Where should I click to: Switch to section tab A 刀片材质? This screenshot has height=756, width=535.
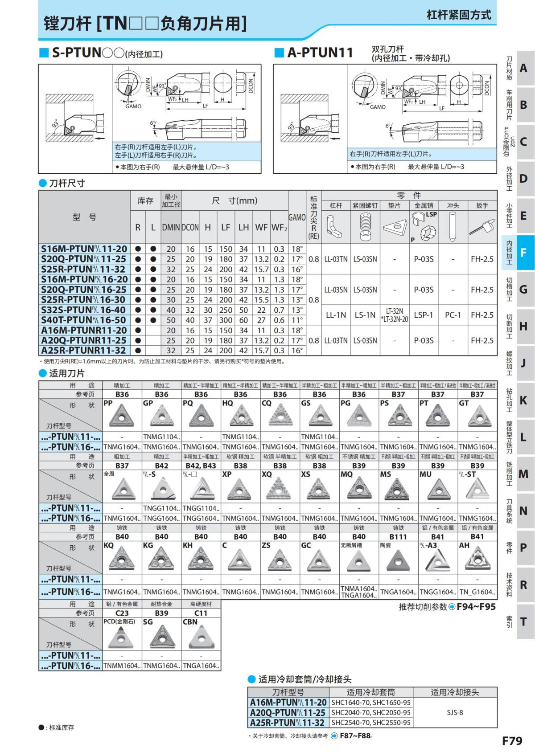tap(518, 68)
